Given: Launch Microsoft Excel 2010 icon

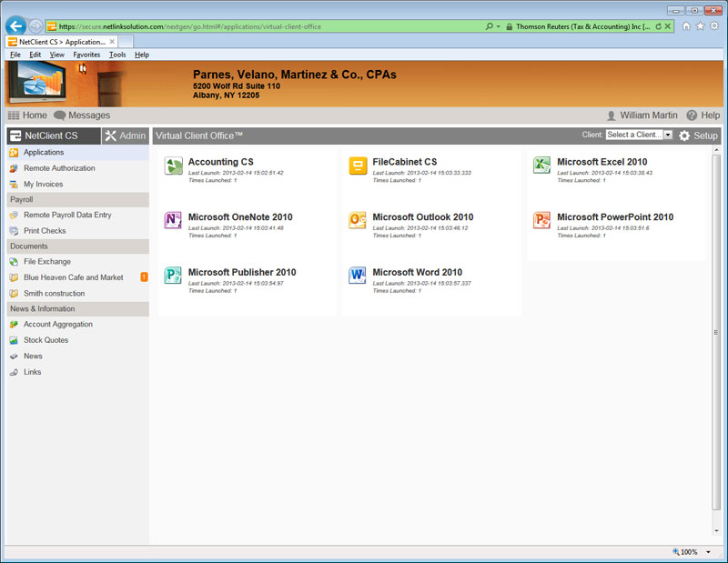Looking at the screenshot, I should click(542, 166).
